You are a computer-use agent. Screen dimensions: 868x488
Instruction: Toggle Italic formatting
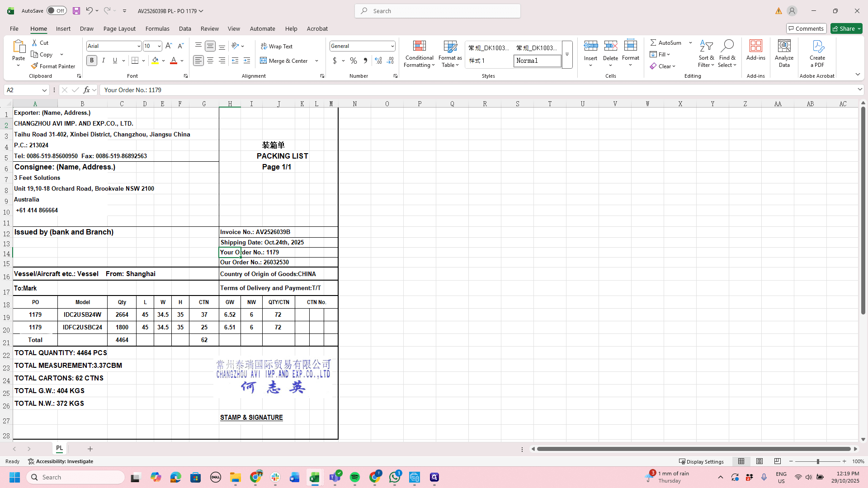coord(104,61)
